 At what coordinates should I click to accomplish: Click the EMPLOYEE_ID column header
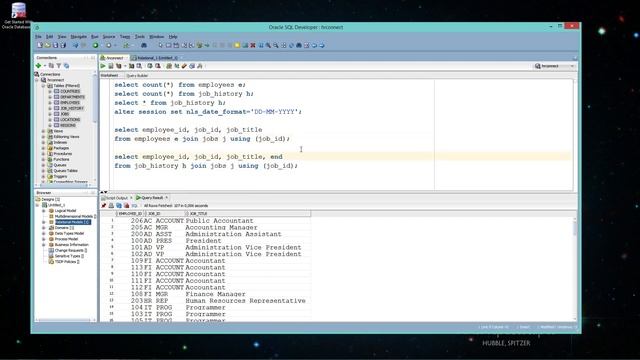pyautogui.click(x=130, y=213)
